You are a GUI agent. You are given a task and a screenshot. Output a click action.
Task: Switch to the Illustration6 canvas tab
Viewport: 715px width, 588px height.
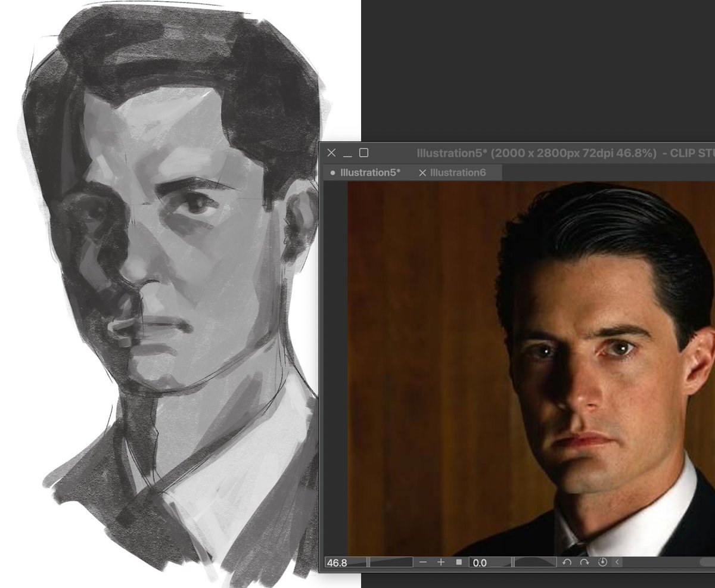(x=458, y=173)
